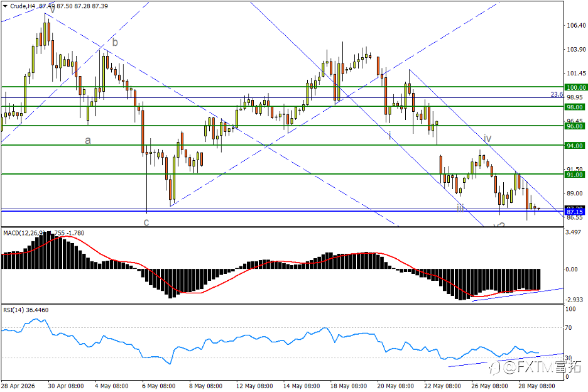This screenshot has height=392, width=588.
Task: Click the 6 May 08:00 time label
Action: 159,386
